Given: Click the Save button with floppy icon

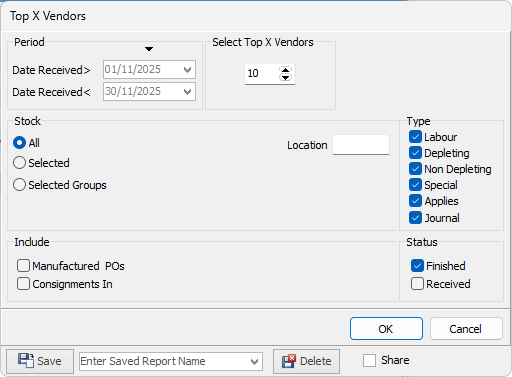Looking at the screenshot, I should click(40, 361).
